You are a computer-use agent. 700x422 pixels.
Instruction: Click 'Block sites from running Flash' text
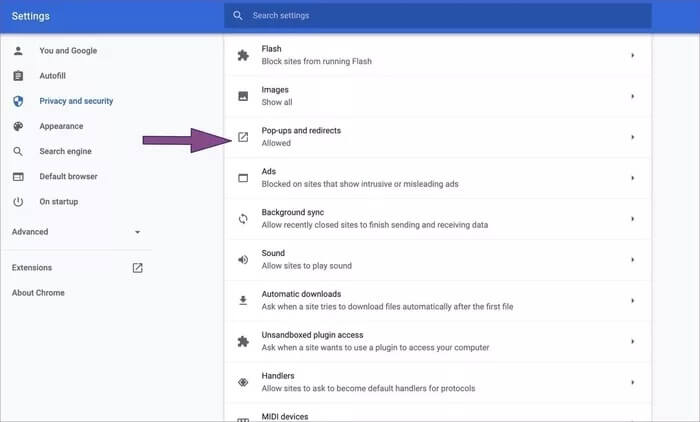(x=317, y=61)
